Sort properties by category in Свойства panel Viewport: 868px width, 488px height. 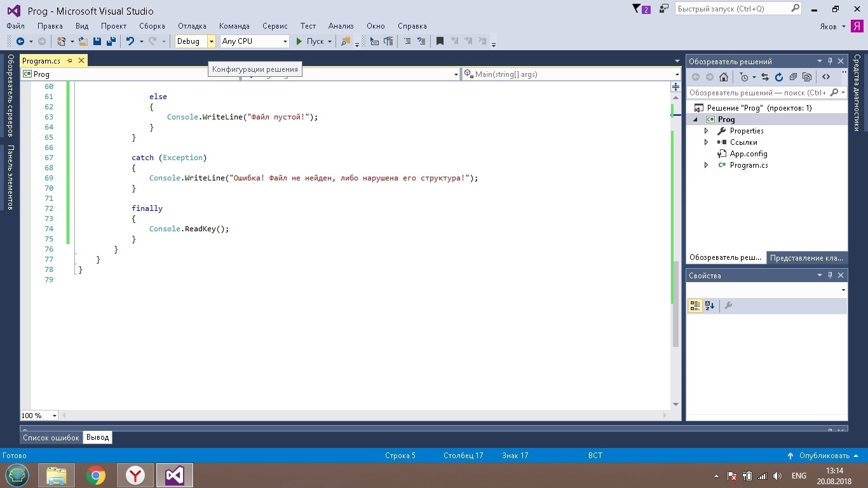(x=695, y=306)
